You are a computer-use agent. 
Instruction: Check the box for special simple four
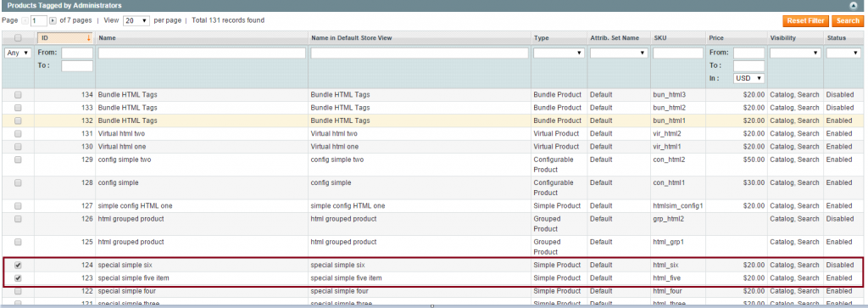tap(18, 291)
